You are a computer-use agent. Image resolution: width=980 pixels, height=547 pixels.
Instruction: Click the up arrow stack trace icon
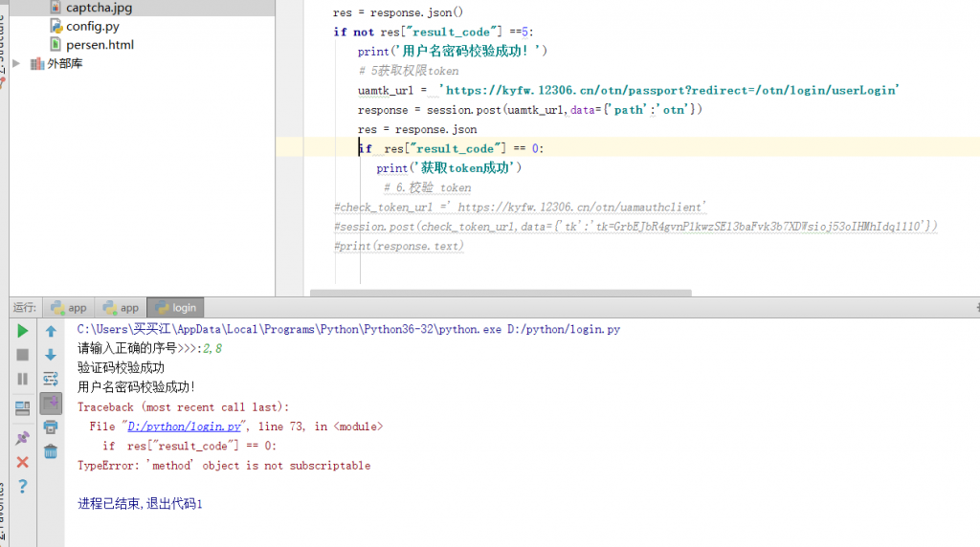tap(51, 331)
